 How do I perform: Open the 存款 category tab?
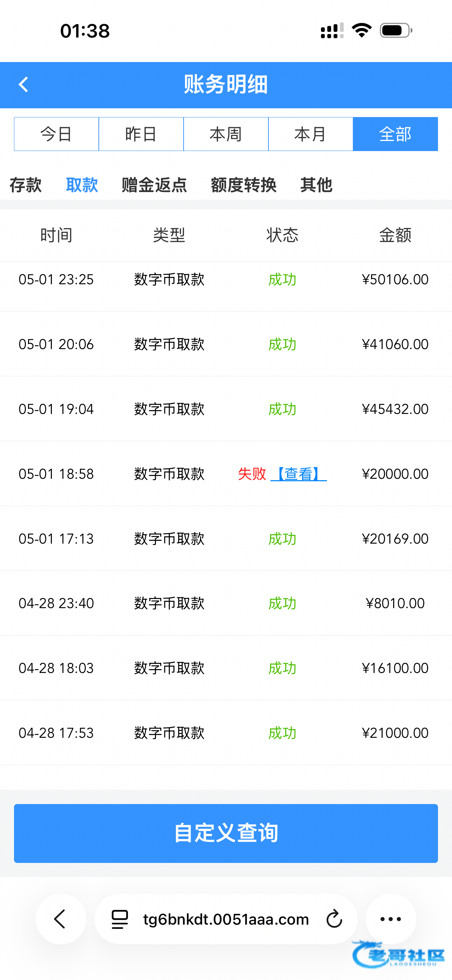[26, 185]
